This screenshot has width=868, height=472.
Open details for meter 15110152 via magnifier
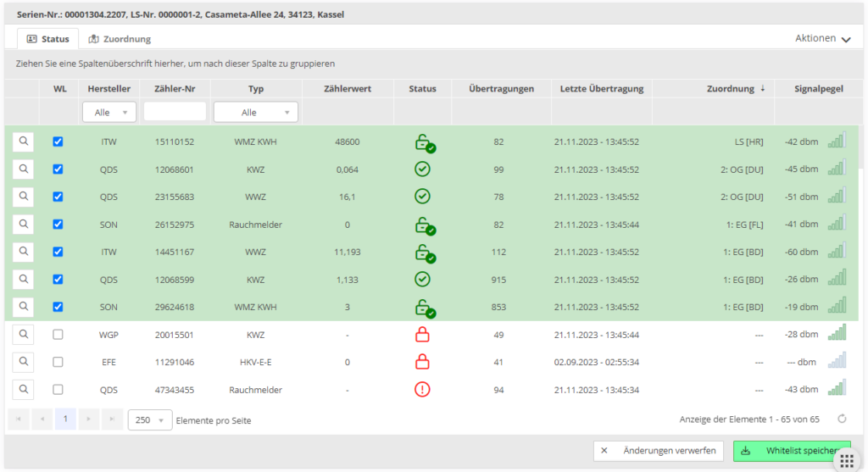click(x=23, y=142)
